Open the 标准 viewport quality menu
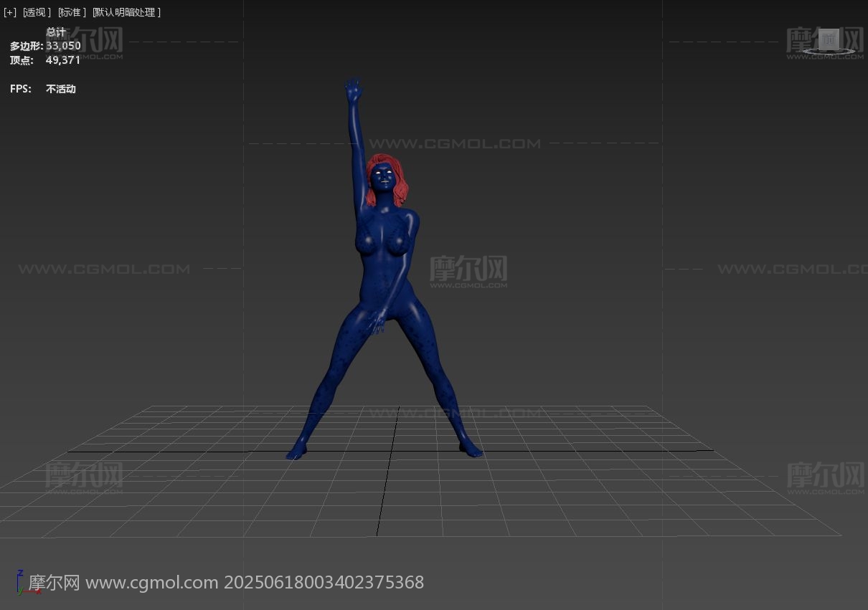This screenshot has width=868, height=610. click(72, 12)
